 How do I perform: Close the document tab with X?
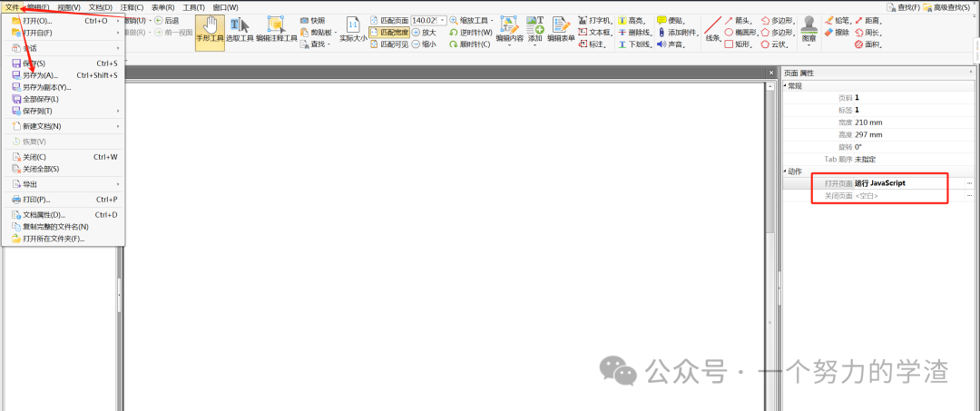coord(770,73)
